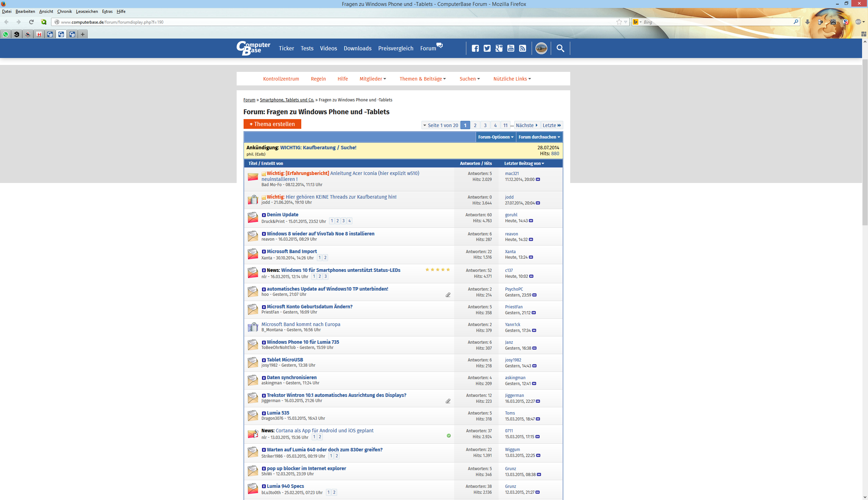Open the Chronik menu

tap(64, 11)
